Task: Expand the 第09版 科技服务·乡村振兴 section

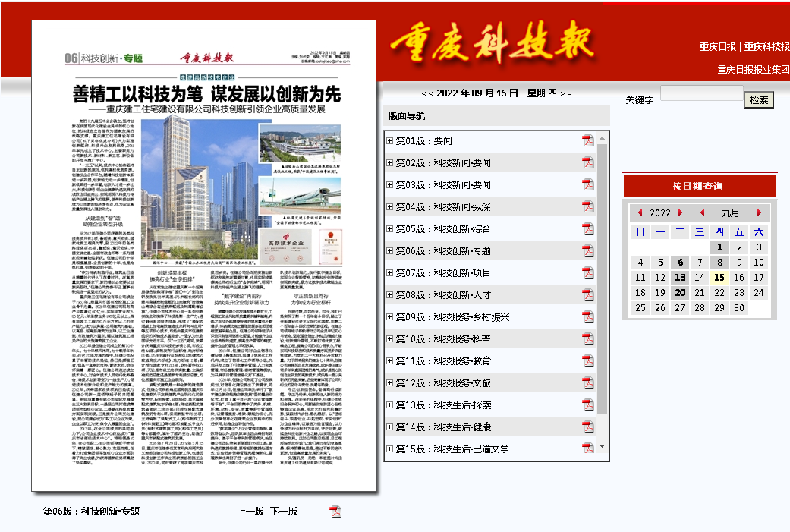Action: pyautogui.click(x=389, y=317)
